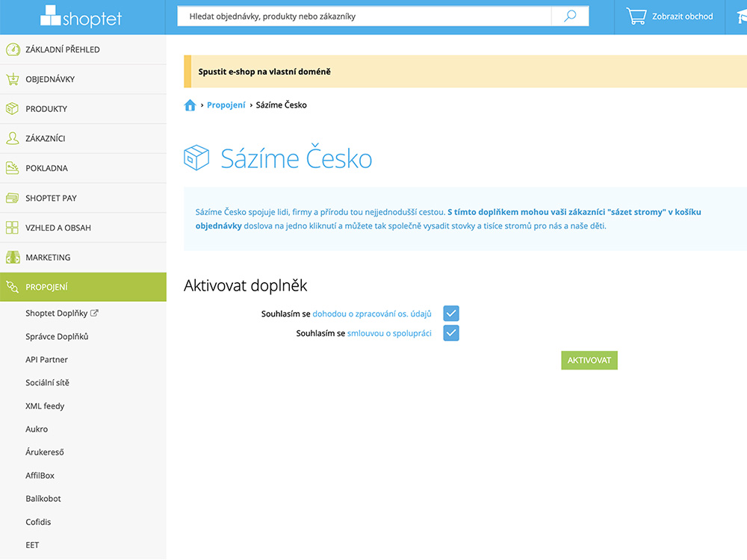Image resolution: width=747 pixels, height=560 pixels.
Task: Click the Zobrazit obchod button
Action: (669, 16)
